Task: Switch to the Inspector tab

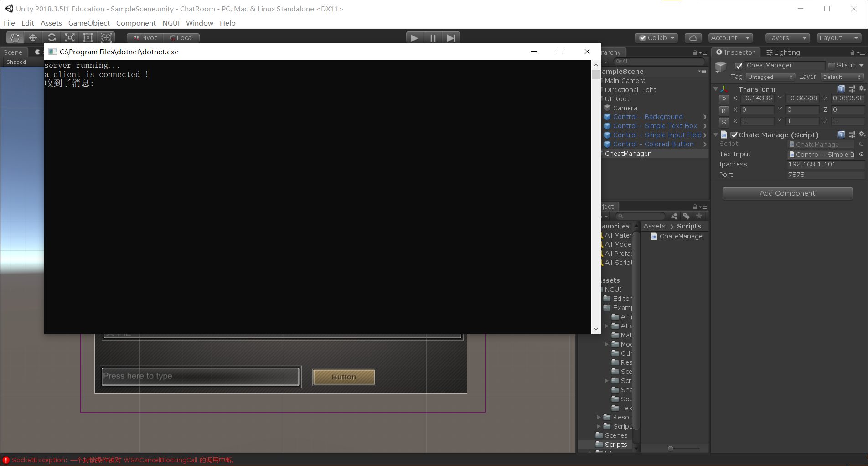Action: (735, 52)
